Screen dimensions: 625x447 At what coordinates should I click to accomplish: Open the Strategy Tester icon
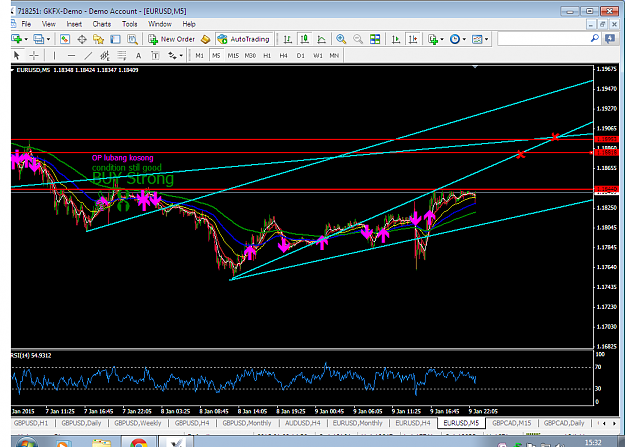tap(132, 39)
